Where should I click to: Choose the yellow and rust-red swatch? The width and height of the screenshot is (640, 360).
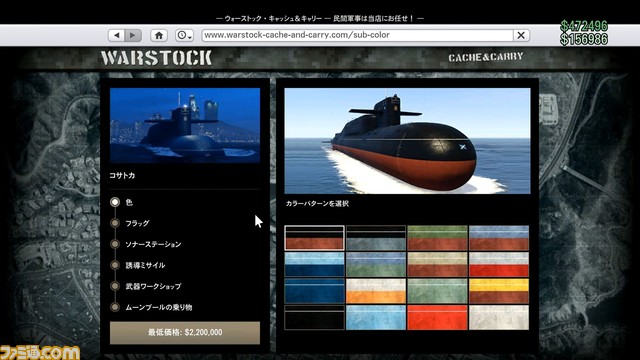(499, 291)
